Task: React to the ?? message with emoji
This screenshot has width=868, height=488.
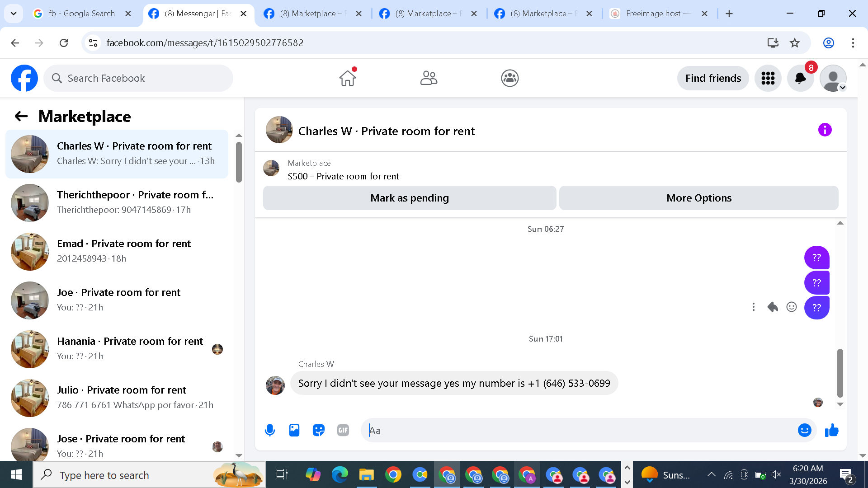Action: pyautogui.click(x=792, y=307)
